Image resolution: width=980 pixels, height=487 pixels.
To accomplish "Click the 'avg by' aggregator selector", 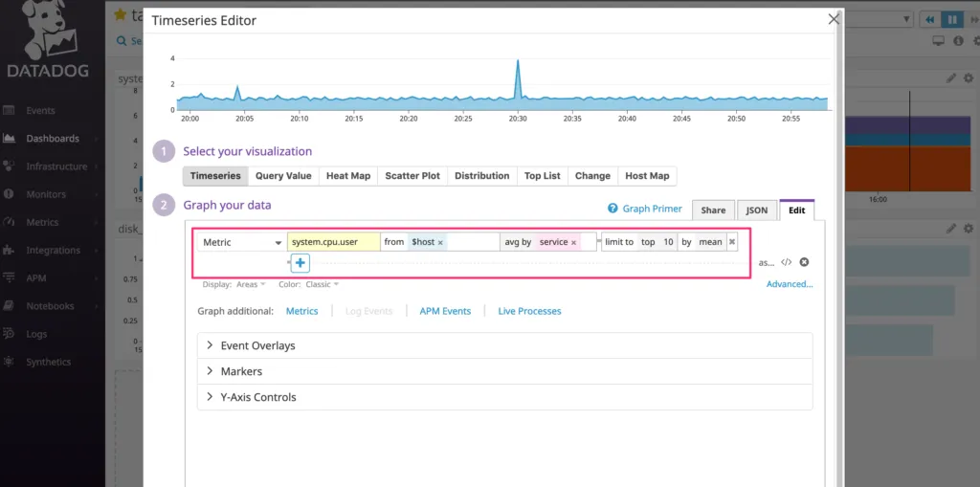I will pyautogui.click(x=518, y=242).
